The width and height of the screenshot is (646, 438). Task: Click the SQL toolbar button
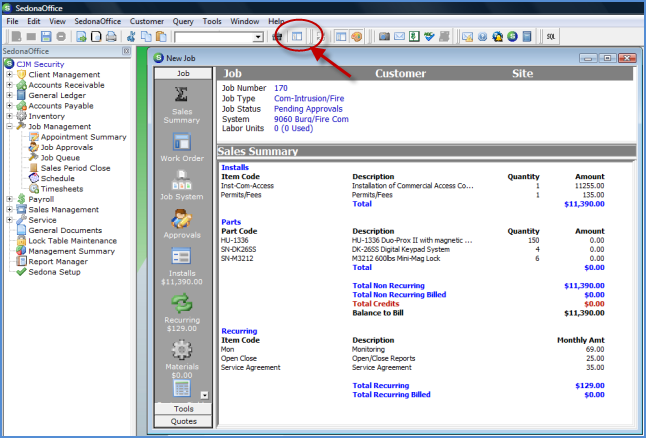pyautogui.click(x=551, y=37)
